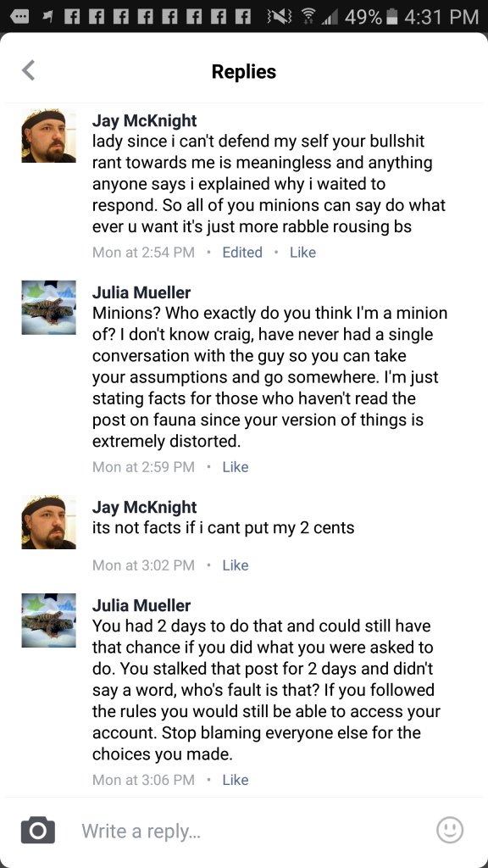Open Julia Mueller's name on last reply

[141, 605]
